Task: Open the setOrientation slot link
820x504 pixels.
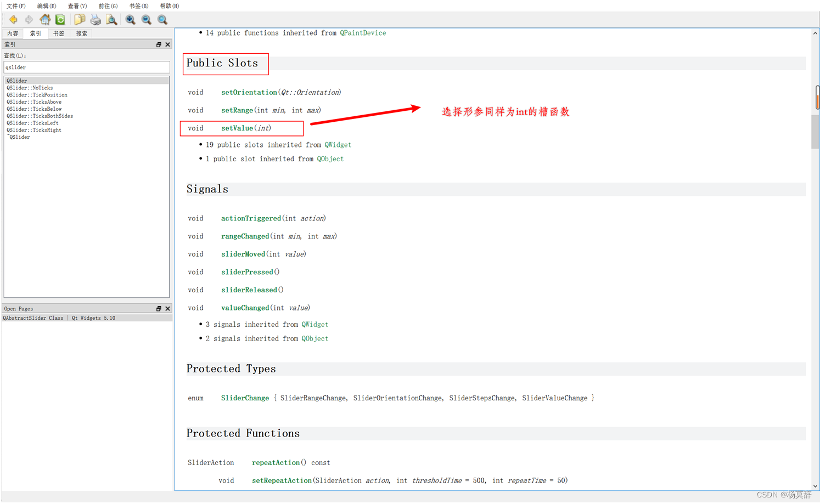Action: [249, 92]
